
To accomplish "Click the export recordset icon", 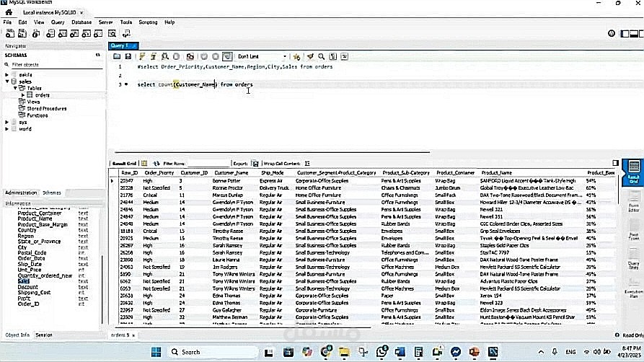I will click(255, 164).
